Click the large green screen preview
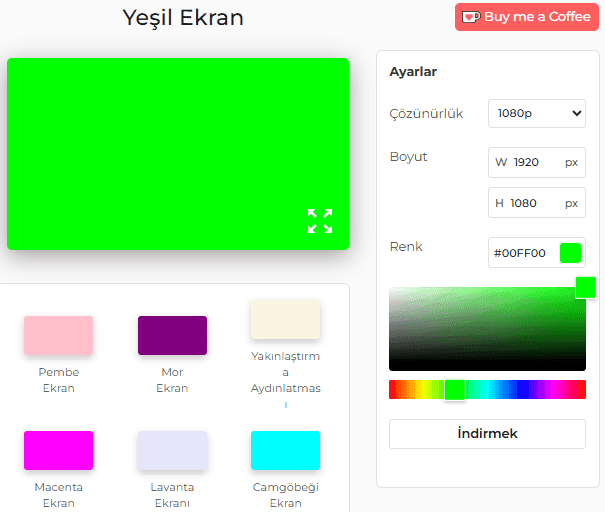The image size is (605, 512). point(178,154)
